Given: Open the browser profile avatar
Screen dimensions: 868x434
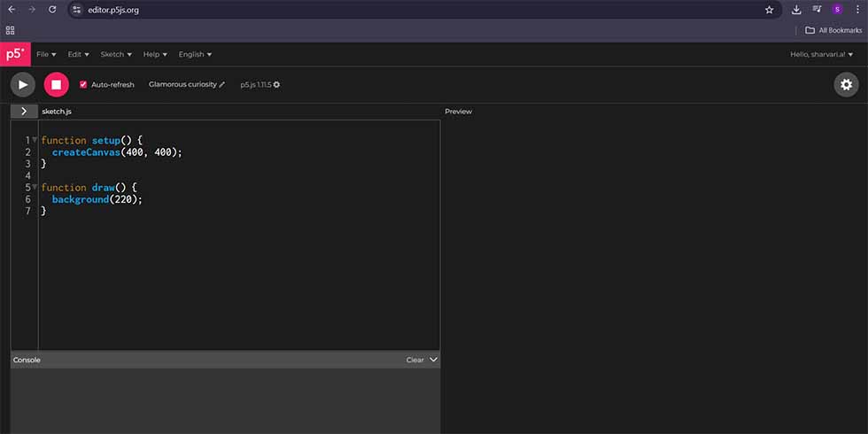Looking at the screenshot, I should [837, 10].
